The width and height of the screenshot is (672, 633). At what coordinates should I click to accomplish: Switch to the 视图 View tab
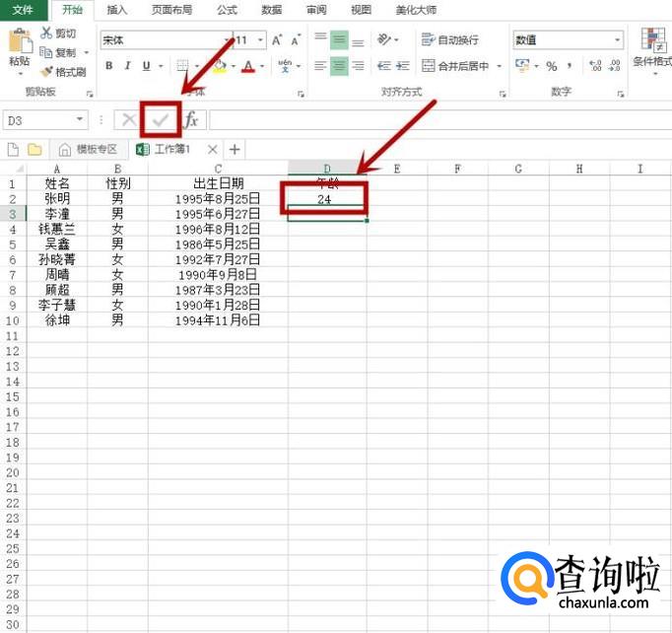(362, 10)
